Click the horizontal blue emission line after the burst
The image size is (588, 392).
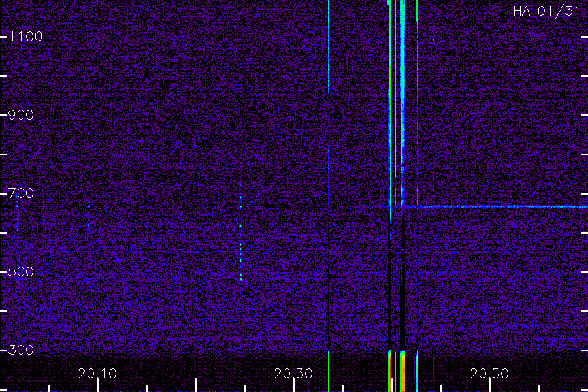(x=502, y=206)
